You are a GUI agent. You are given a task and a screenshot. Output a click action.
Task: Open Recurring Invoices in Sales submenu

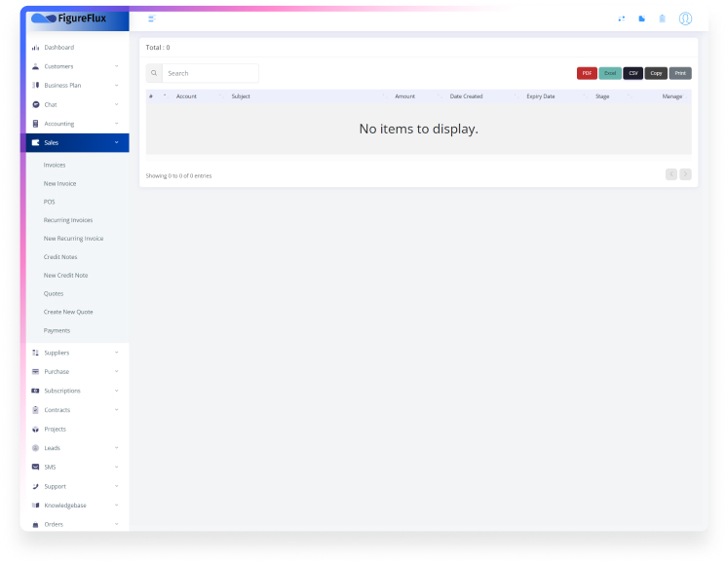[x=67, y=220]
